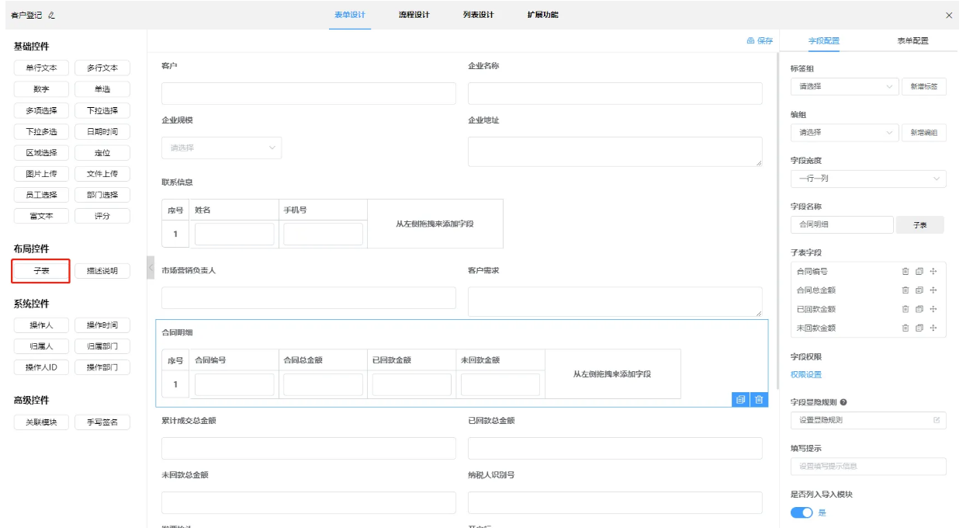
Task: Click the 保存 button
Action: click(760, 41)
